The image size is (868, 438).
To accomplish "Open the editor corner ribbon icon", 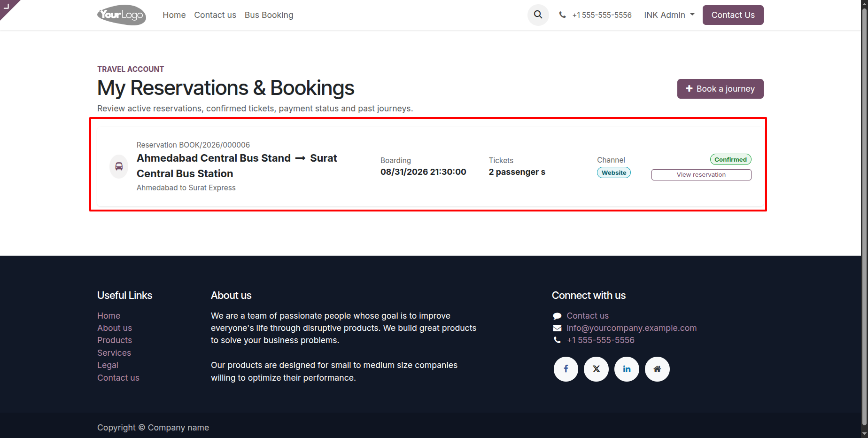I will (7, 6).
